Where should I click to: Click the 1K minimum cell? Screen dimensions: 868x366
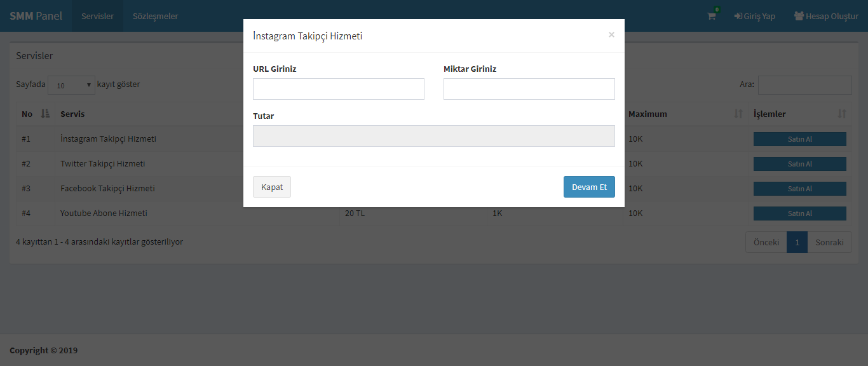498,213
